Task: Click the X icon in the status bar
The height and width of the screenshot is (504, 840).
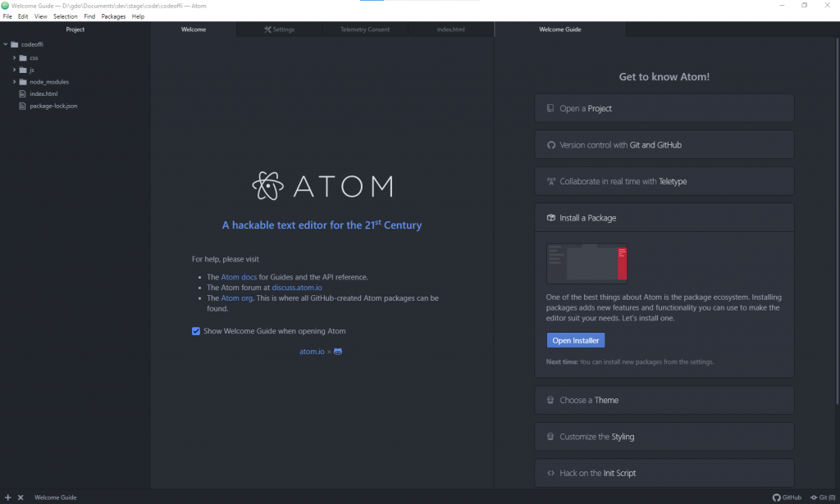Action: coord(21,497)
